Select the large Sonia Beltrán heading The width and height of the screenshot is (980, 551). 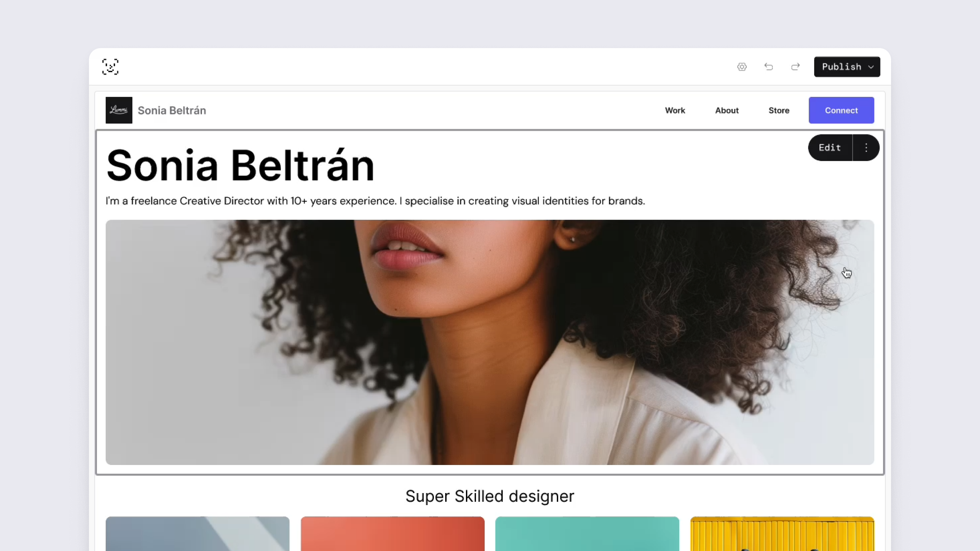point(240,166)
